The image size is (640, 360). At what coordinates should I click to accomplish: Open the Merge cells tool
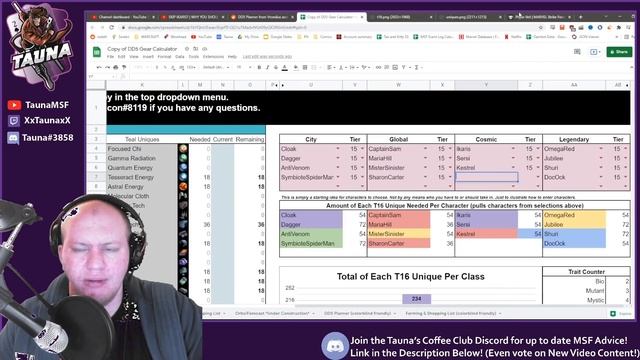pos(315,67)
